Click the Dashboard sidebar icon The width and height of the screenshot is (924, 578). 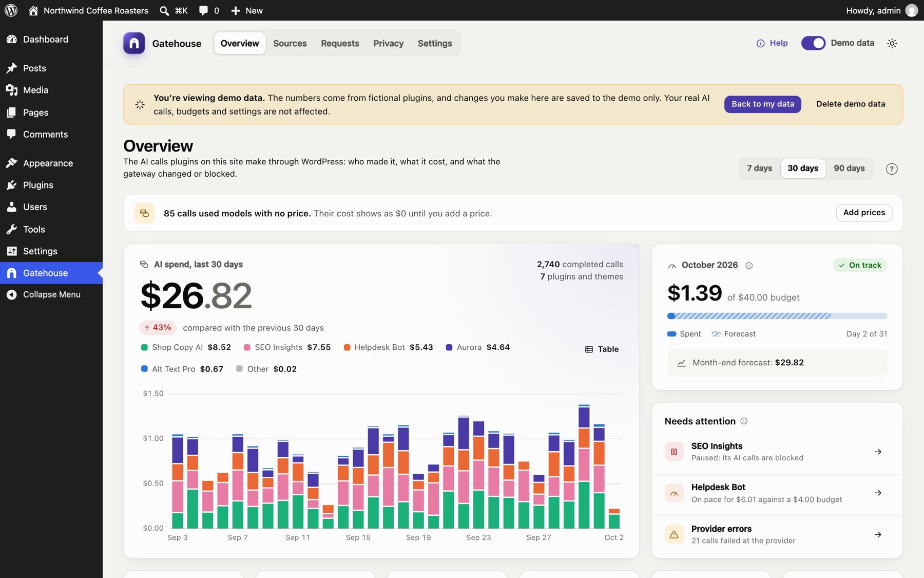[11, 39]
